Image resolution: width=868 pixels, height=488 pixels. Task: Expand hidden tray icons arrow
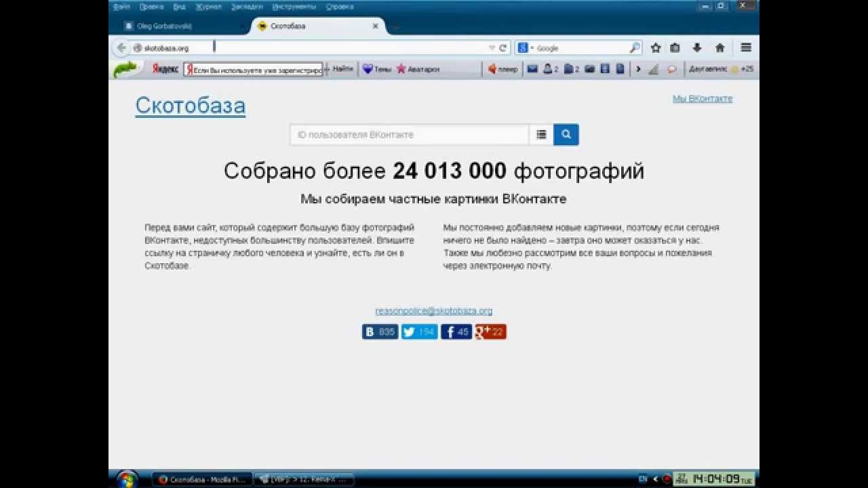(656, 479)
